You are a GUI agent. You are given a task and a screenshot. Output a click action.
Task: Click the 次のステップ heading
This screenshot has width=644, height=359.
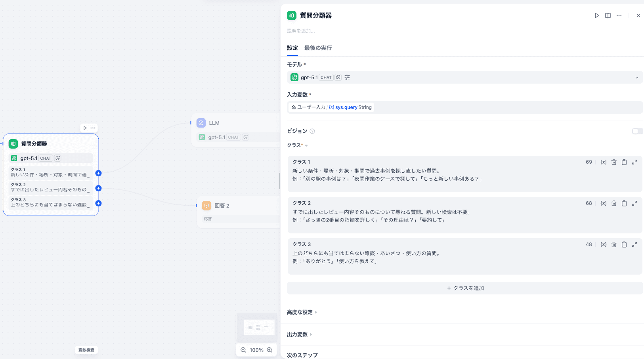pos(302,355)
